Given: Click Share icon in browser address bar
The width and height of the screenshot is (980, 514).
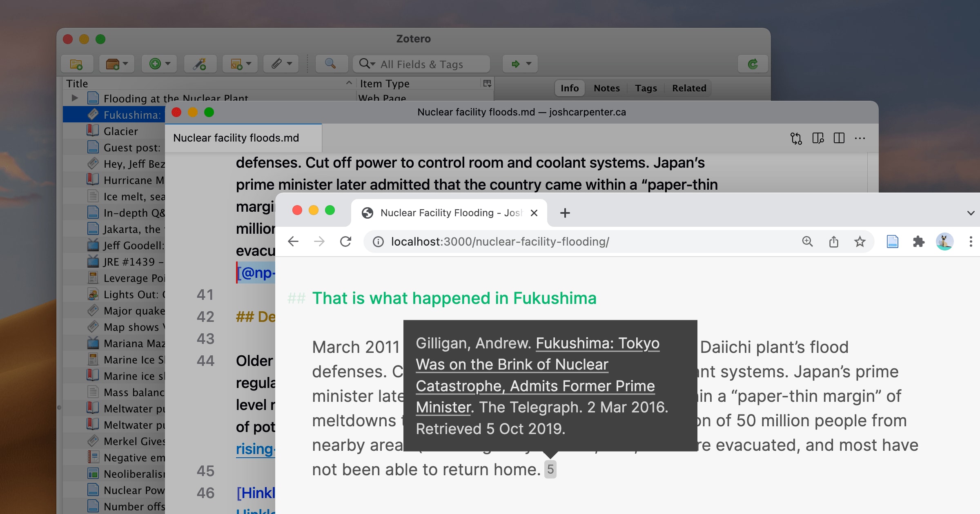Looking at the screenshot, I should pyautogui.click(x=833, y=241).
